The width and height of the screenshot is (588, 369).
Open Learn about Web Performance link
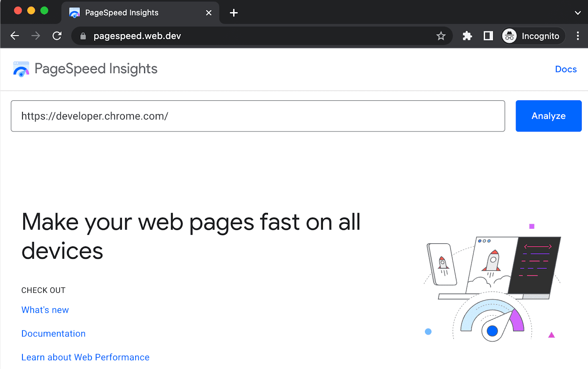[x=85, y=357]
